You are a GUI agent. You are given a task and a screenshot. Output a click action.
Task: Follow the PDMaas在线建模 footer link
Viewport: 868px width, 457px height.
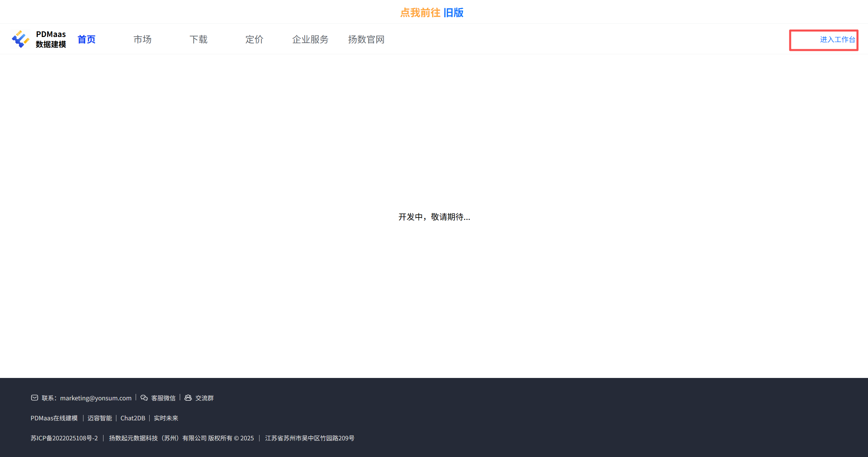click(x=54, y=418)
